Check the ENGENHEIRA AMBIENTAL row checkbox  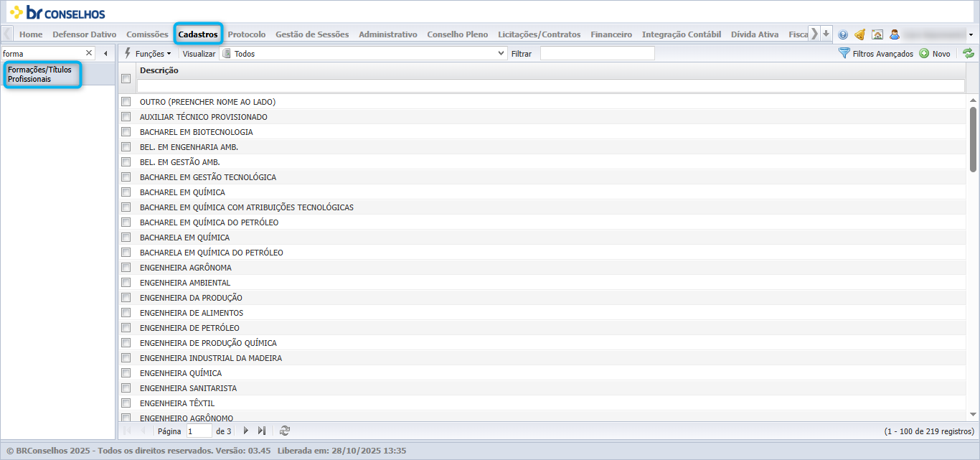tap(126, 283)
